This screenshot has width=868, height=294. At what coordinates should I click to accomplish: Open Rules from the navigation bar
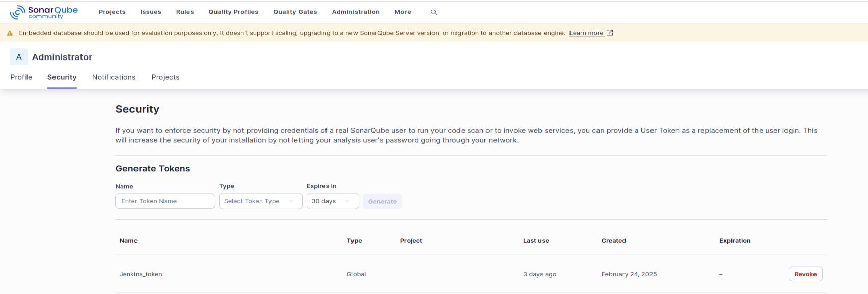(185, 12)
